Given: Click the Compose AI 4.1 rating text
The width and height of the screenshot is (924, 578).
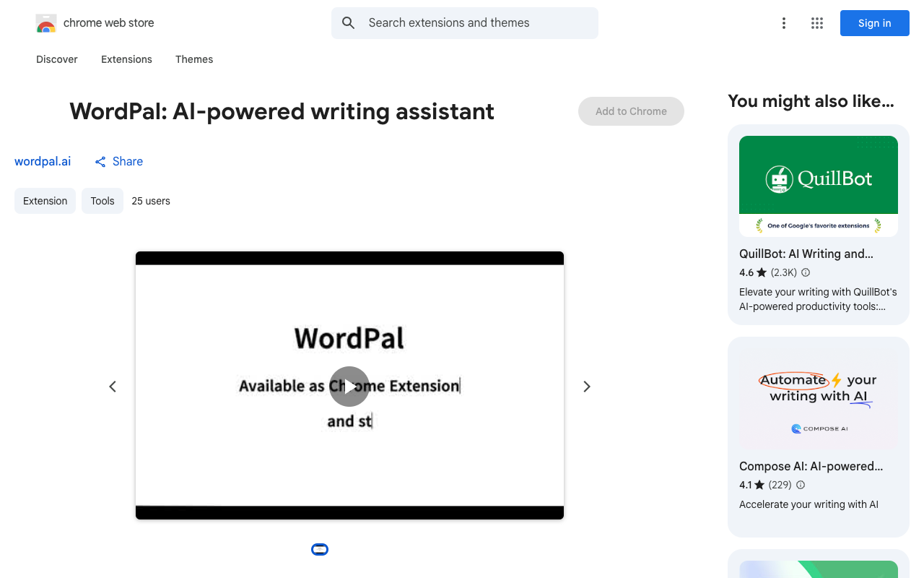Looking at the screenshot, I should [746, 485].
